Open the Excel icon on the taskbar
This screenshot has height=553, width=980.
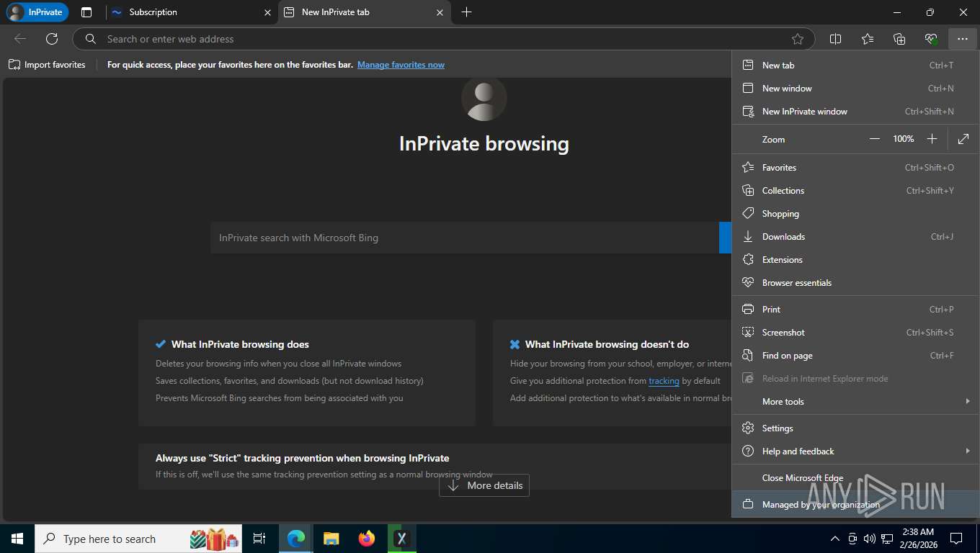click(402, 539)
